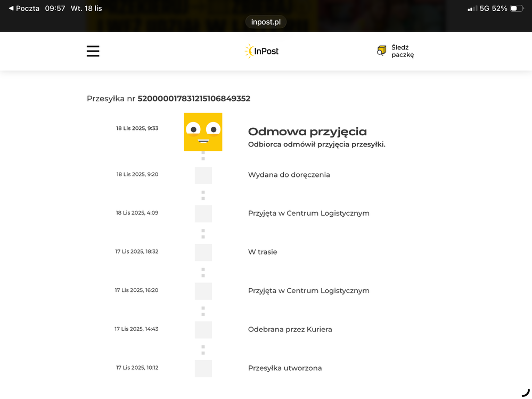Image resolution: width=532 pixels, height=399 pixels.
Task: Click the Wydana do doręczenia status text
Action: [289, 175]
